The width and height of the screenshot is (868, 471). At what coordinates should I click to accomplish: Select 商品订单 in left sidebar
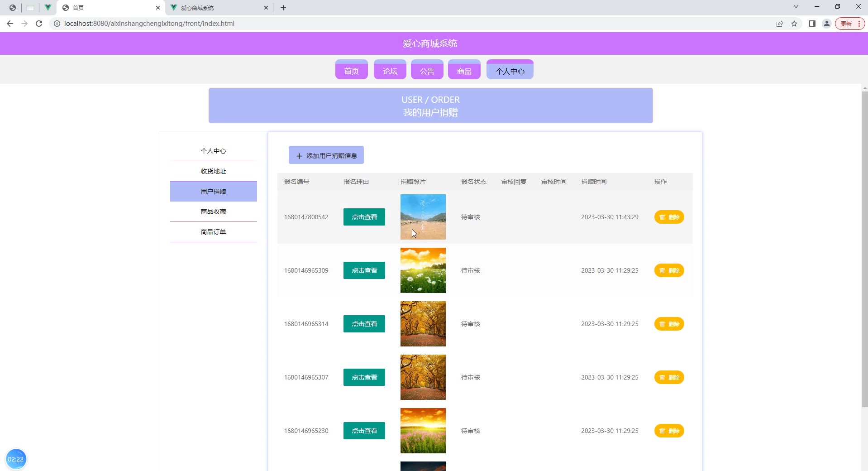pyautogui.click(x=214, y=232)
